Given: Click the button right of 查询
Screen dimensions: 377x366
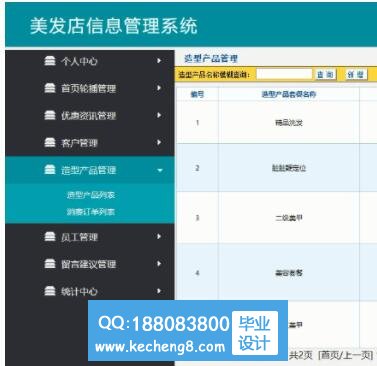Looking at the screenshot, I should pos(356,74).
